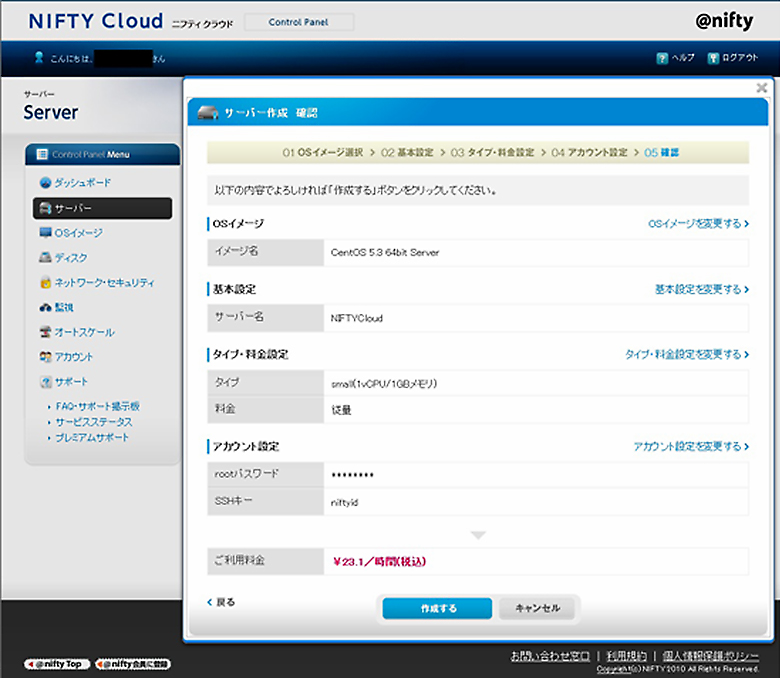Click the Support question mark icon in sidebar
The image size is (780, 678).
click(x=45, y=382)
